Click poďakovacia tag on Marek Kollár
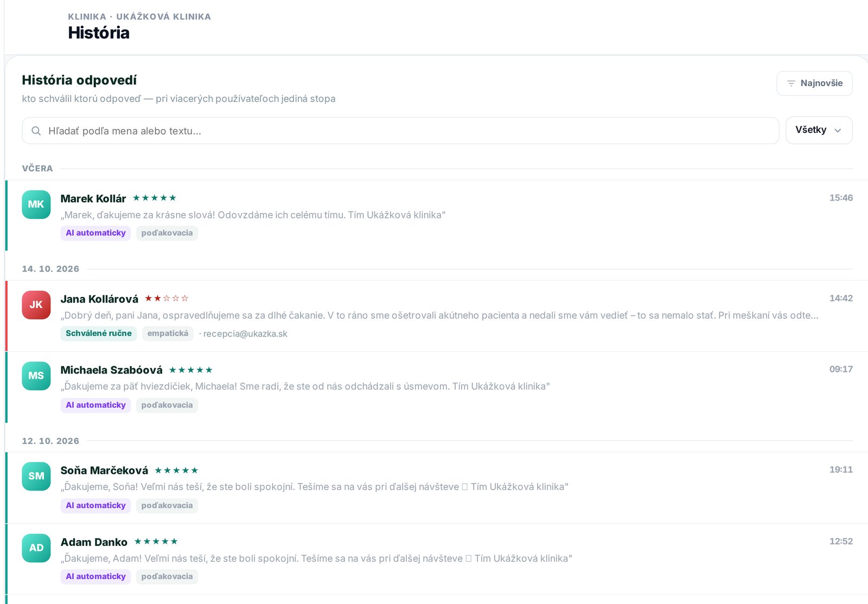The width and height of the screenshot is (868, 604). [167, 233]
